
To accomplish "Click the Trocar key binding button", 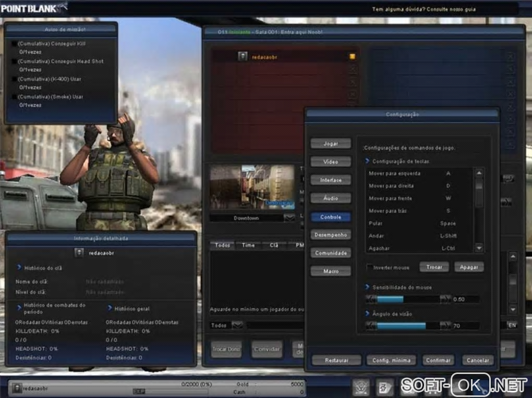I will (434, 267).
